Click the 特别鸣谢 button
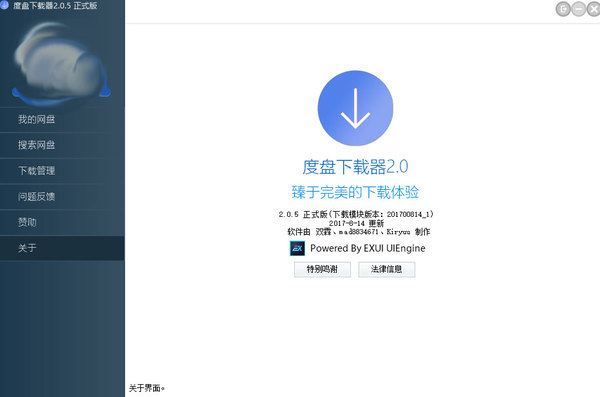This screenshot has height=397, width=600. click(x=322, y=269)
